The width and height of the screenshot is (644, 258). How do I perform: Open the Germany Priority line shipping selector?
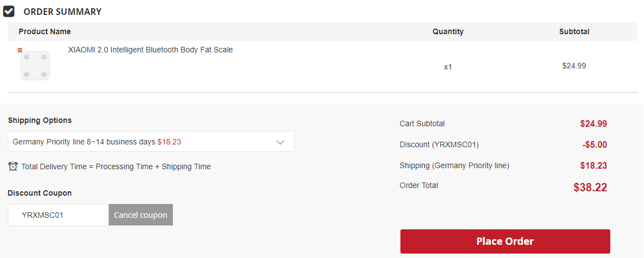click(151, 142)
